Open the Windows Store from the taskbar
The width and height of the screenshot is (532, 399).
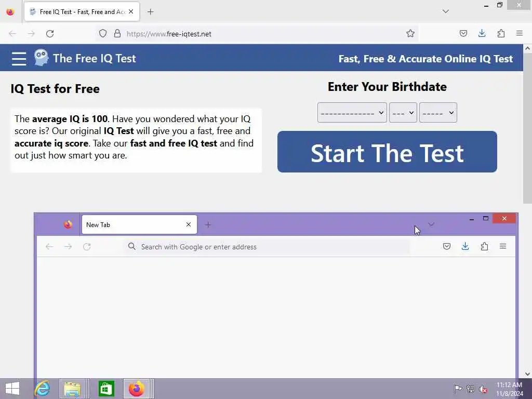[106, 389]
